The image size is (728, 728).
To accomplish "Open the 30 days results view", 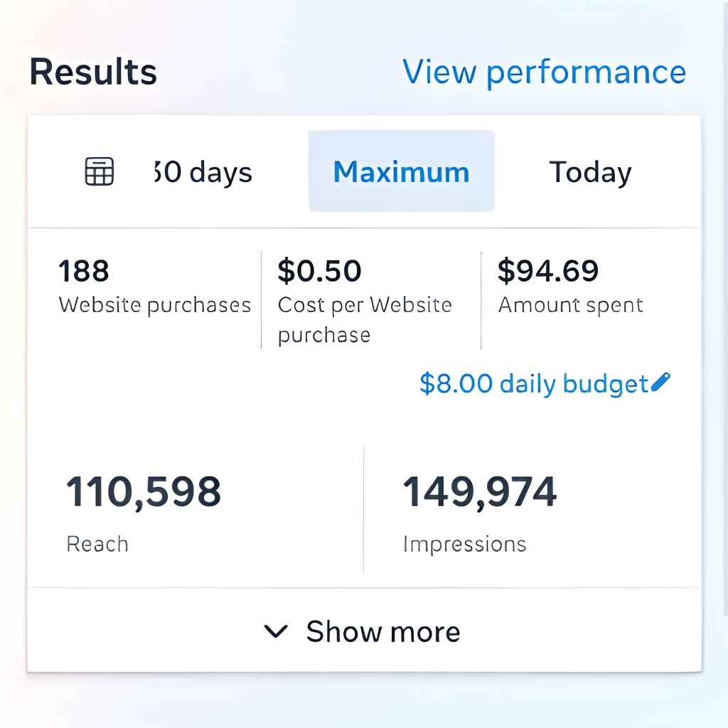I will pos(202,171).
